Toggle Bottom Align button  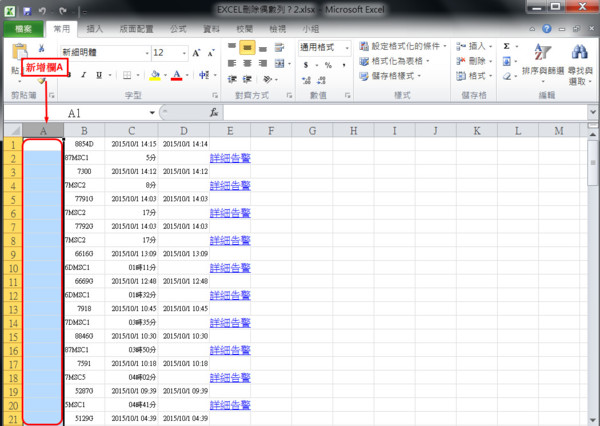point(263,48)
